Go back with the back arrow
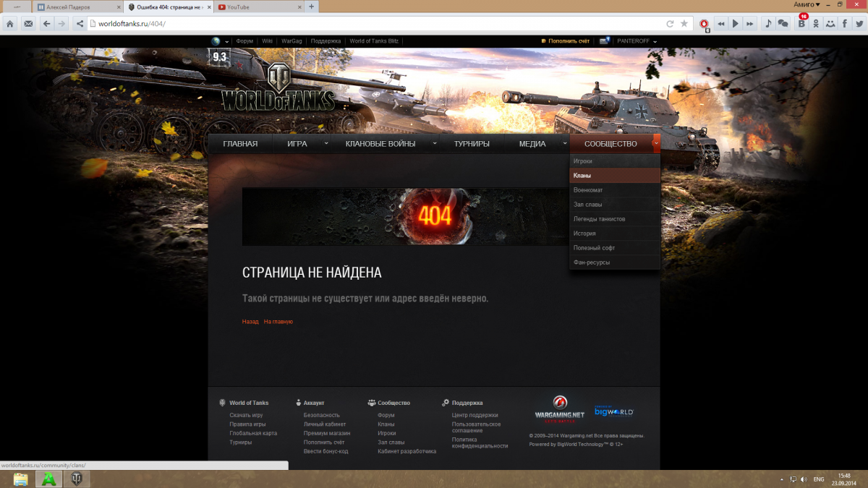 (x=47, y=23)
